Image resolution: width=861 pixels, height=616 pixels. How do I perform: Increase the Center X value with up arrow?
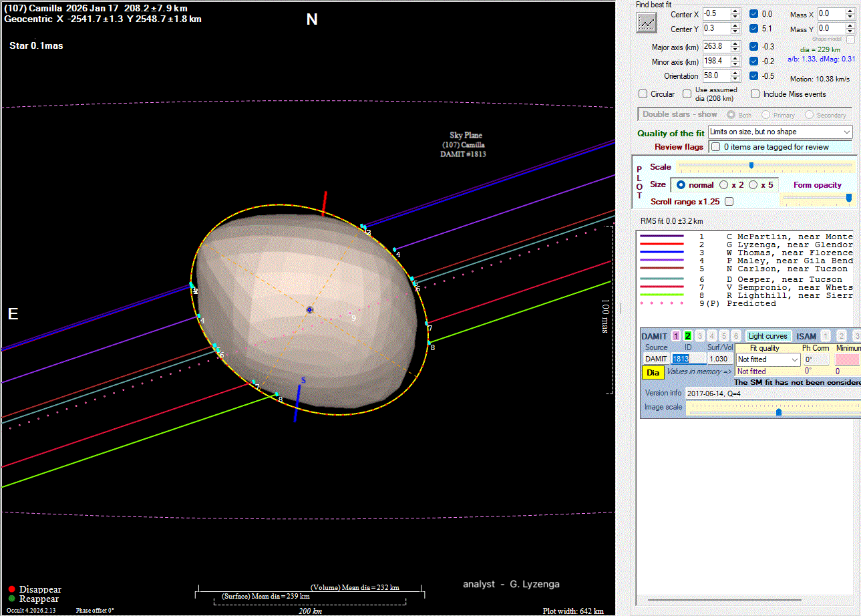pyautogui.click(x=735, y=11)
